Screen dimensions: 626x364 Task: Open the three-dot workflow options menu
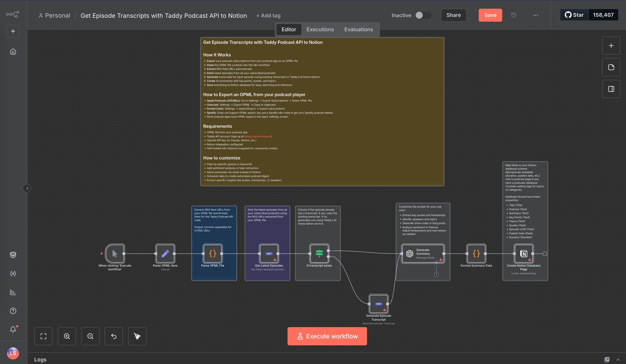535,15
